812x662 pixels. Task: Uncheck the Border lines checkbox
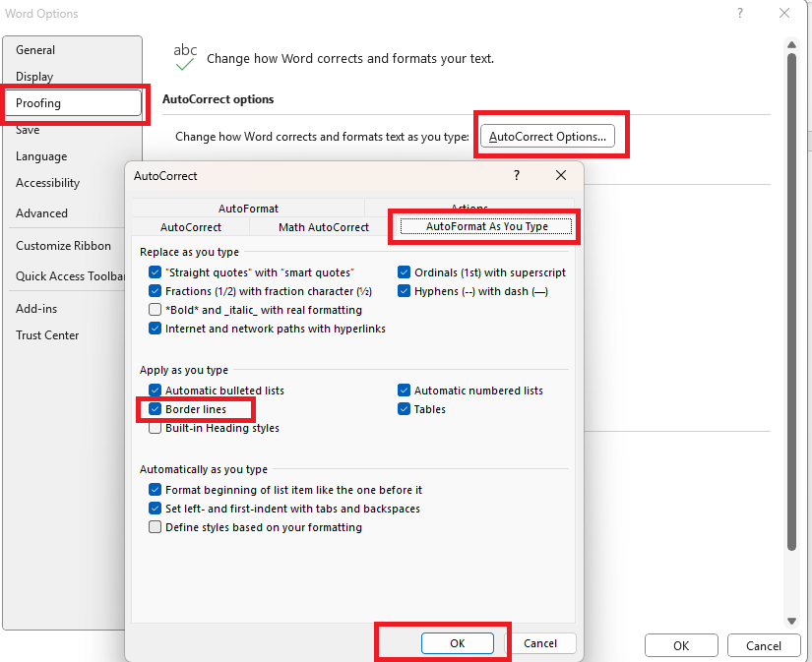[156, 409]
